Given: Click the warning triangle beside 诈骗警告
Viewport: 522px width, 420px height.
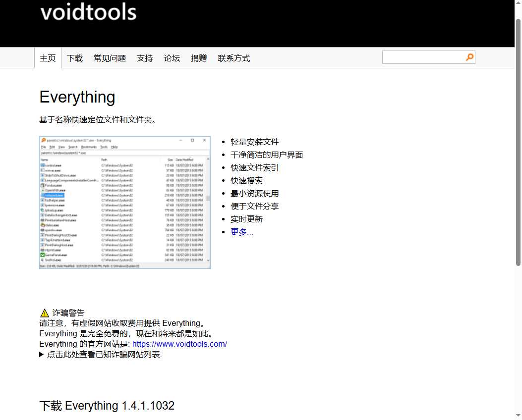Looking at the screenshot, I should (44, 313).
